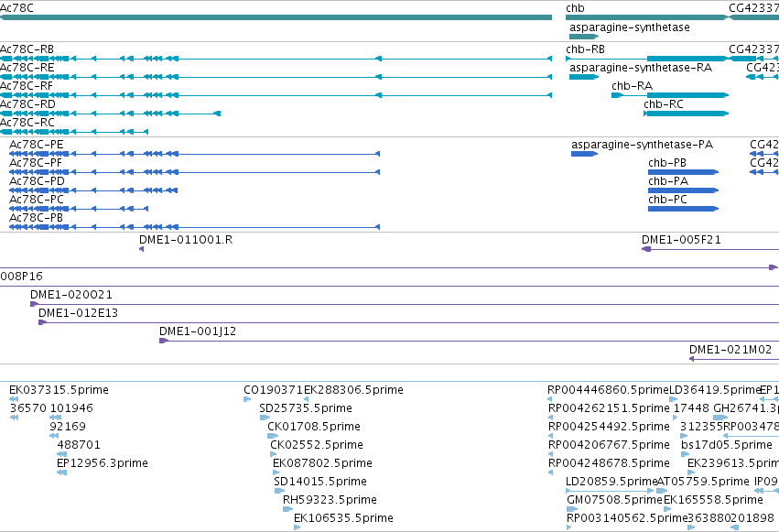Select clone DME1-021M02
The width and height of the screenshot is (779, 532).
(734, 359)
